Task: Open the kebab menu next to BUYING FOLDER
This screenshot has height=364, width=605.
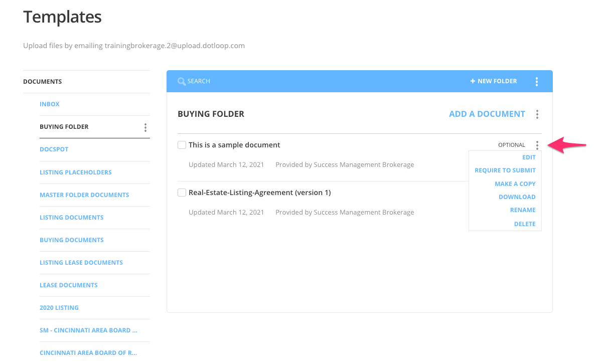Action: [x=145, y=127]
